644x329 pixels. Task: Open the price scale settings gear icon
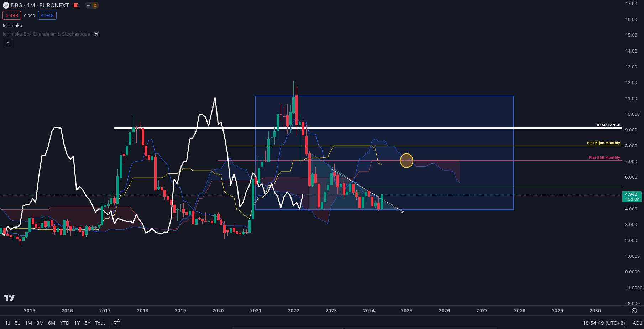pos(634,311)
